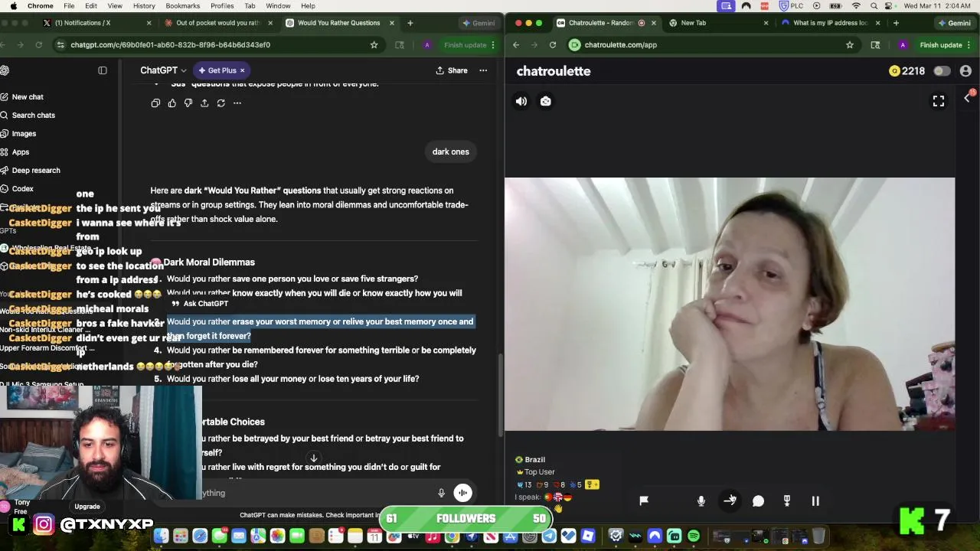Image resolution: width=980 pixels, height=551 pixels.
Task: Open a new tab in left Chrome window
Action: (410, 23)
